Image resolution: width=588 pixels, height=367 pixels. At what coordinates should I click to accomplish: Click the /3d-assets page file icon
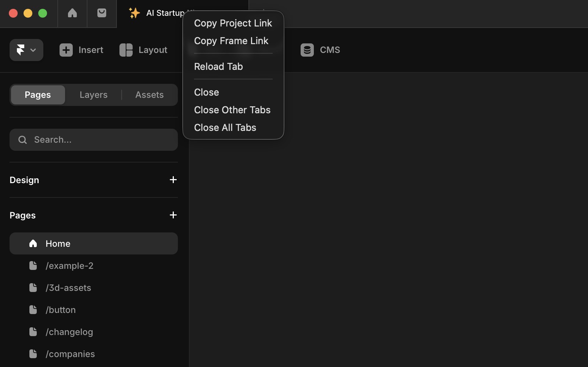point(33,288)
